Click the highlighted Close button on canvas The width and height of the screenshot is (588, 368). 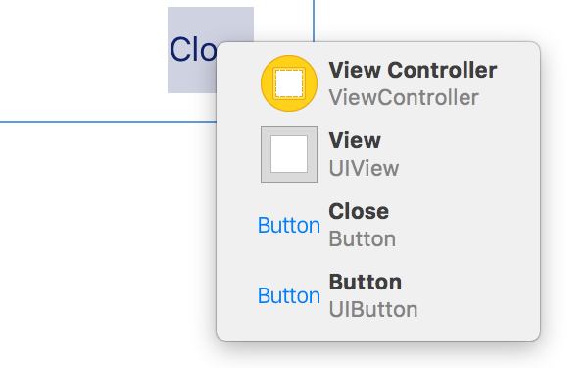click(x=192, y=50)
